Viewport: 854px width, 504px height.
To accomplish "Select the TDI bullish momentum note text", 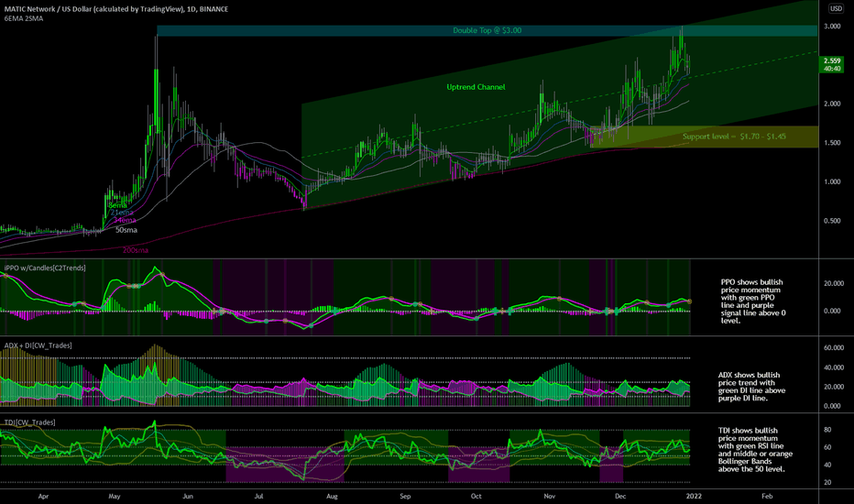I will click(x=755, y=450).
